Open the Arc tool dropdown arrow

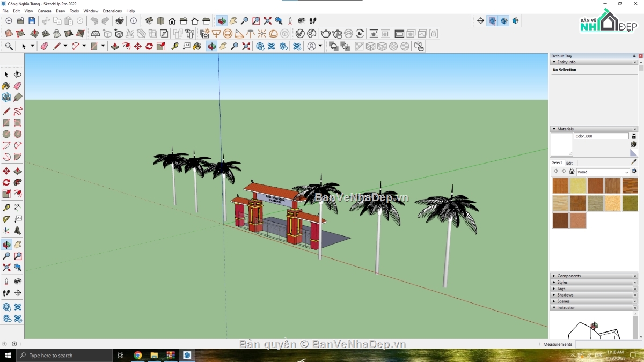(x=84, y=47)
